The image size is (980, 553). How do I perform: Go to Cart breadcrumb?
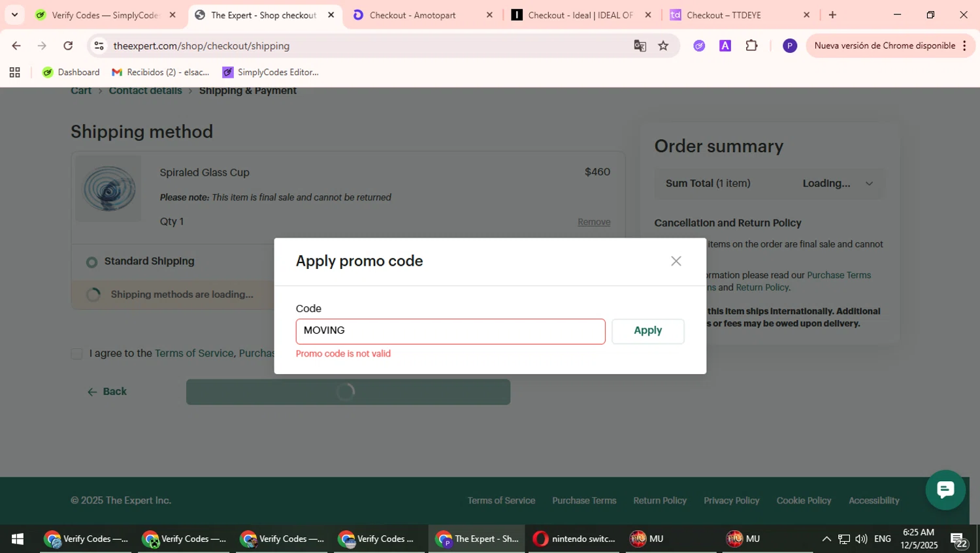tap(81, 91)
